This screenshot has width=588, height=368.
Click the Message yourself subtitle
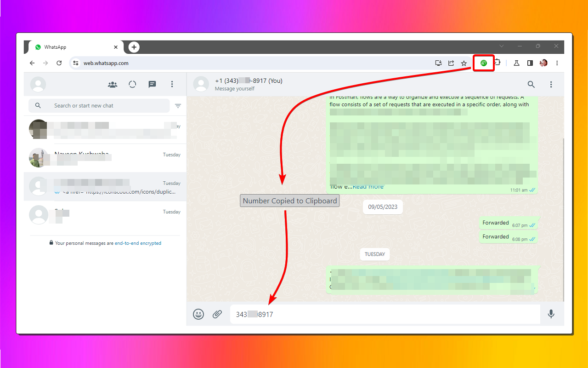pyautogui.click(x=235, y=89)
